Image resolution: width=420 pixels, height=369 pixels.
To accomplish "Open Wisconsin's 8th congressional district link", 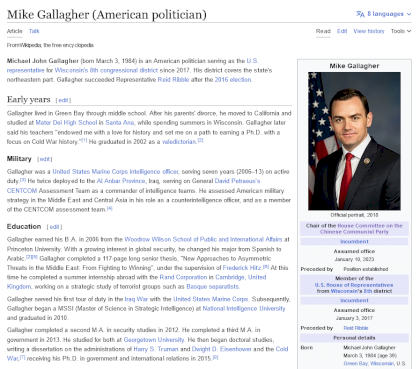I will click(106, 70).
